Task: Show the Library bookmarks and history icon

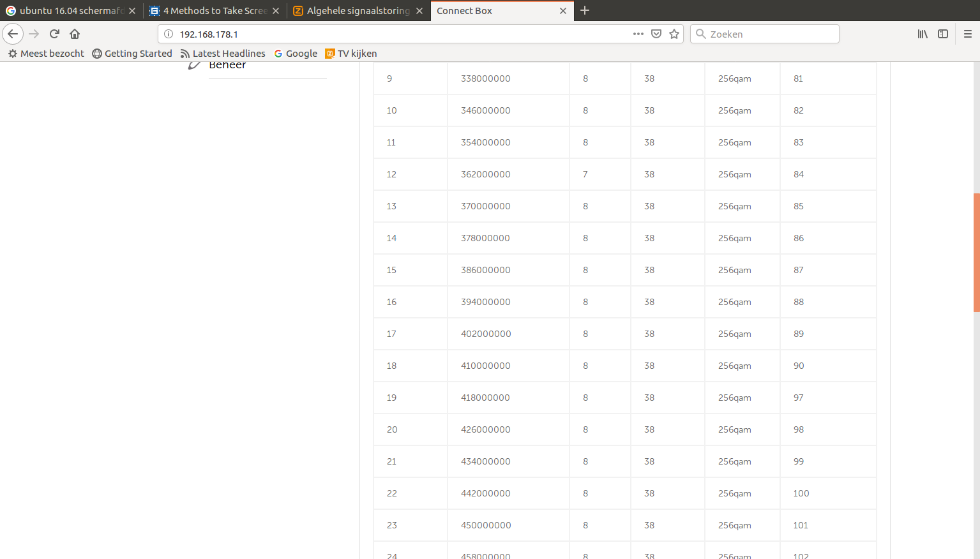Action: [923, 34]
